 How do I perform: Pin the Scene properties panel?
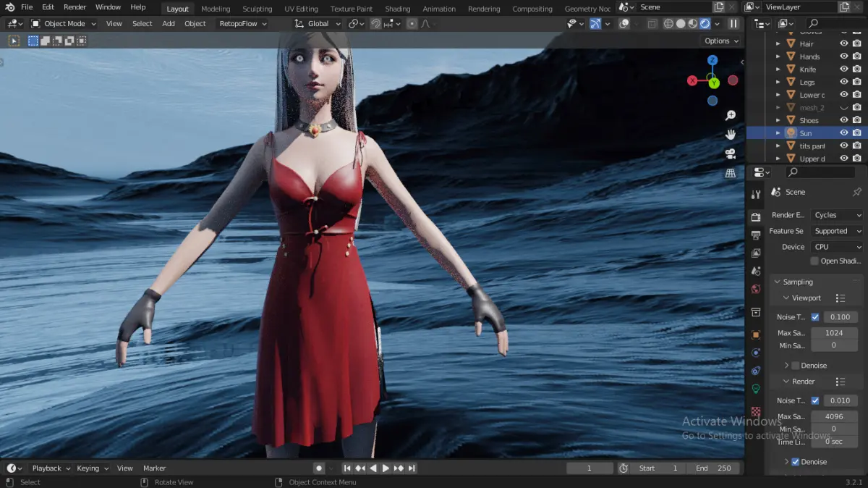[857, 192]
